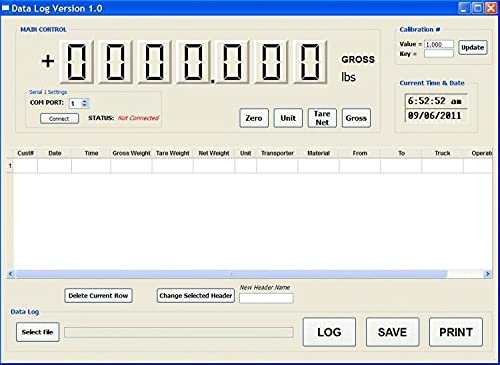The image size is (500, 365).
Task: Update the calibration value
Action: (x=473, y=47)
